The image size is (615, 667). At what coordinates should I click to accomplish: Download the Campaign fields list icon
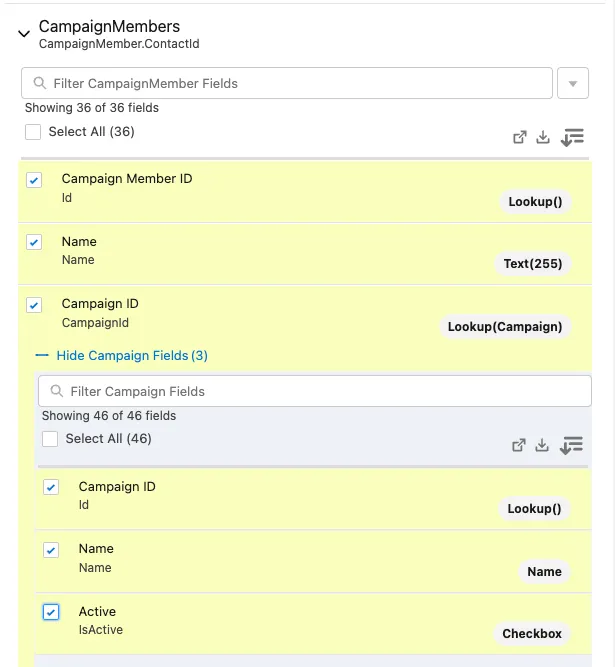pyautogui.click(x=542, y=445)
